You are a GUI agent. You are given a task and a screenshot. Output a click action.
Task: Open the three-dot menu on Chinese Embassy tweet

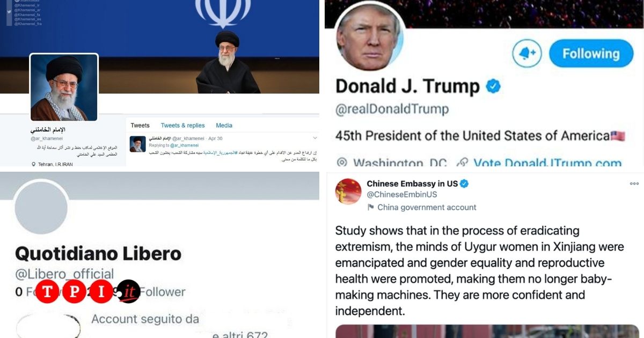click(634, 183)
